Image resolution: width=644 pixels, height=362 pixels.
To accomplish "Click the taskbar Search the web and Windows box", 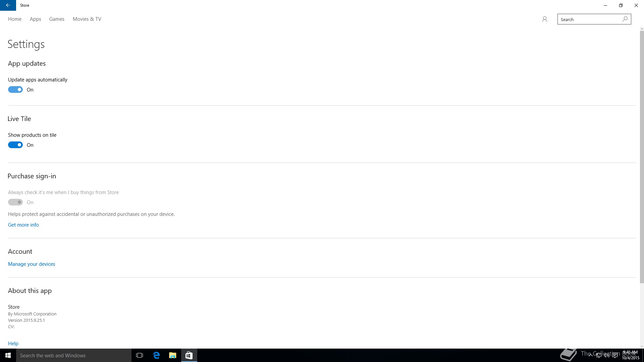I will (x=74, y=355).
